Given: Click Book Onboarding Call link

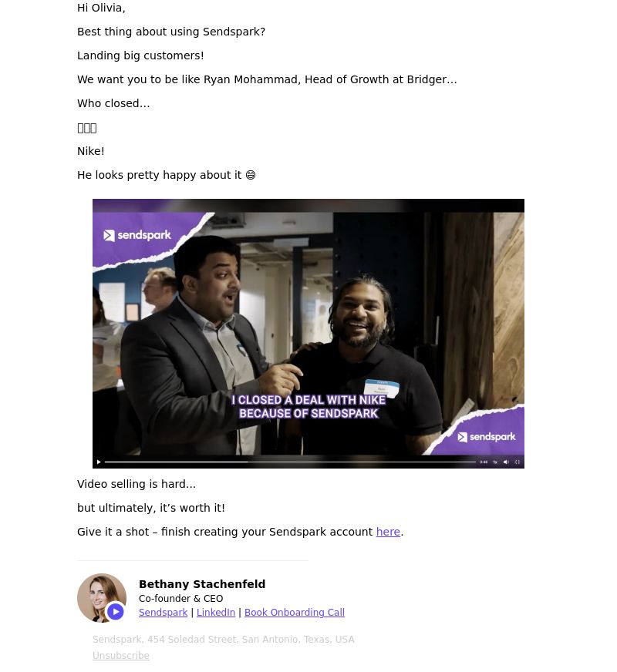Looking at the screenshot, I should coord(295,613).
